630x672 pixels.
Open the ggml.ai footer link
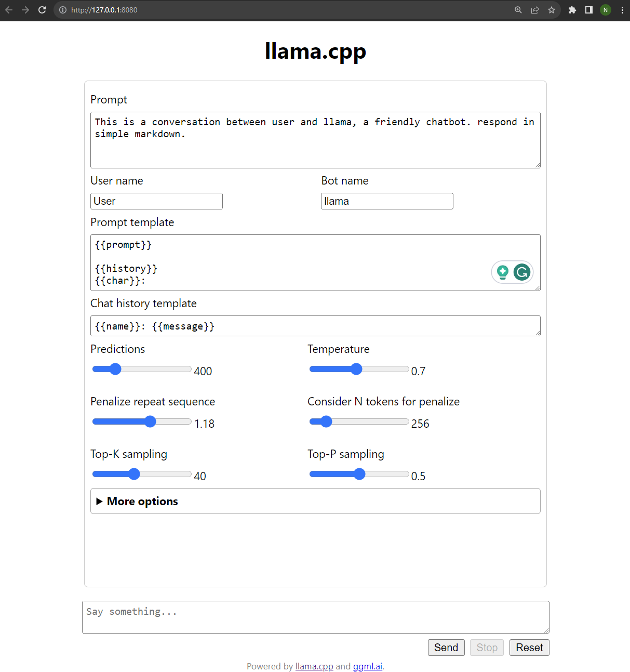pyautogui.click(x=368, y=666)
